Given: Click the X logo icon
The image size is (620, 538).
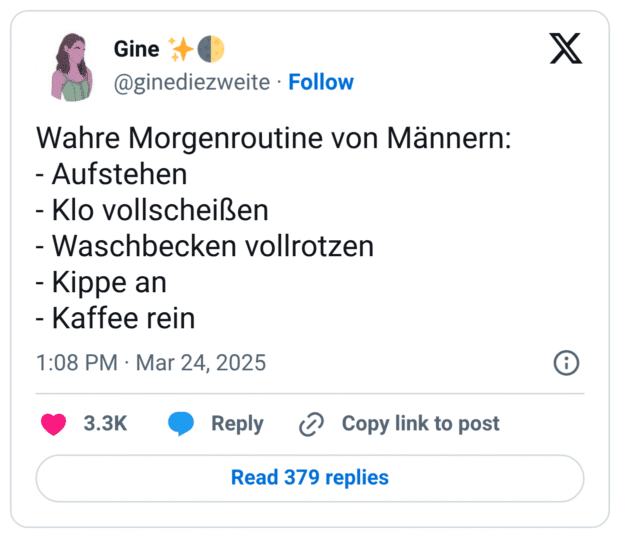Looking at the screenshot, I should 566,49.
